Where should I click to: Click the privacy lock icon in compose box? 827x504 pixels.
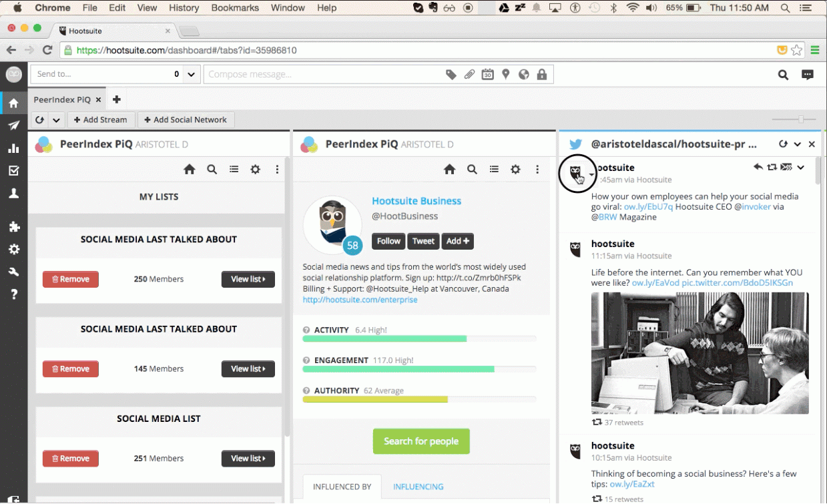[541, 74]
